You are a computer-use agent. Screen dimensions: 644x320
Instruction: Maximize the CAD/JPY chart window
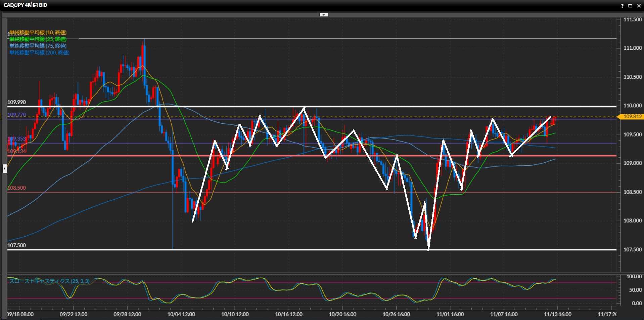click(630, 6)
